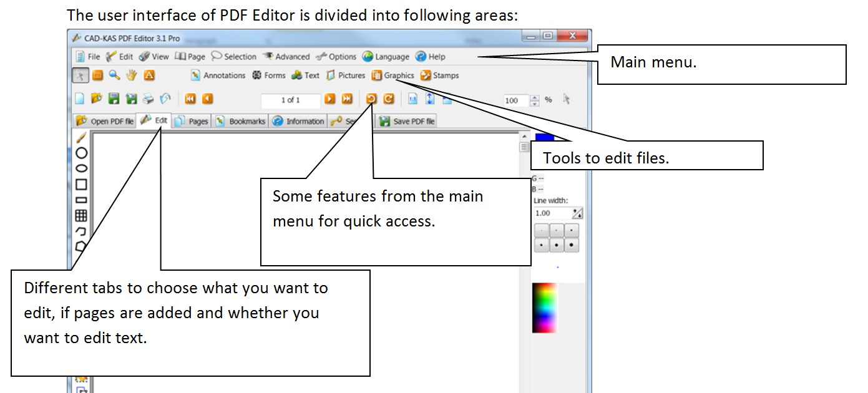Image resolution: width=868 pixels, height=393 pixels.
Task: Jump to first page button
Action: point(190,99)
